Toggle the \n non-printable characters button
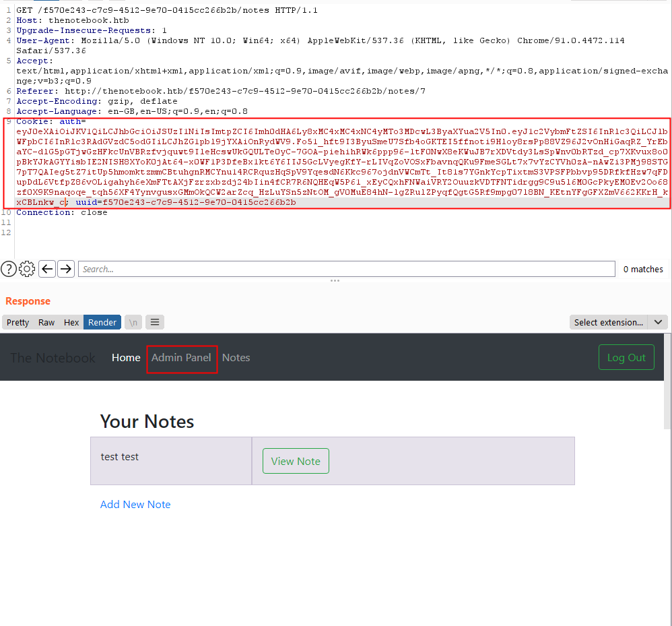 click(133, 322)
